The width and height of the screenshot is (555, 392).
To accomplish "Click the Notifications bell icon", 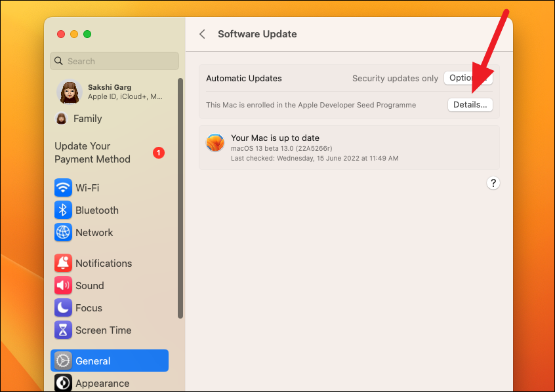I will [x=63, y=263].
